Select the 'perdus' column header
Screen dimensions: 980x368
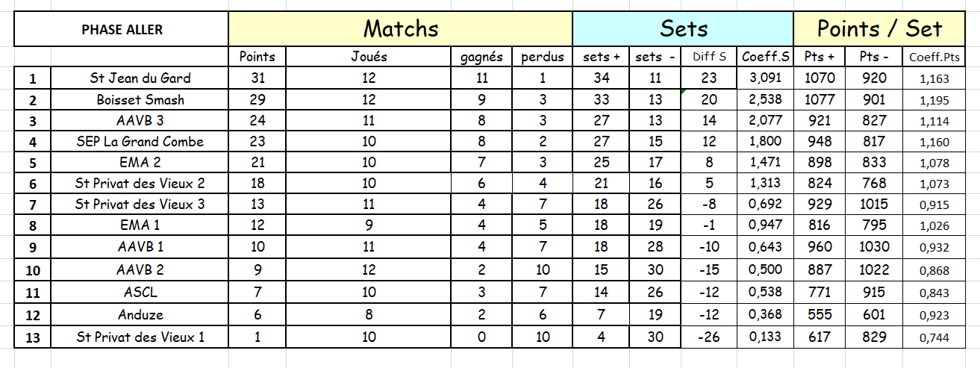tap(543, 57)
